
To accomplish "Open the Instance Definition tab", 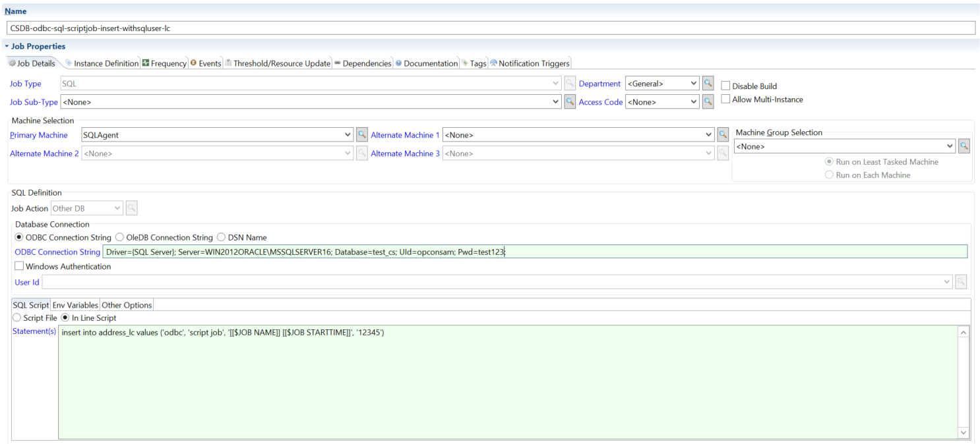I will click(102, 63).
